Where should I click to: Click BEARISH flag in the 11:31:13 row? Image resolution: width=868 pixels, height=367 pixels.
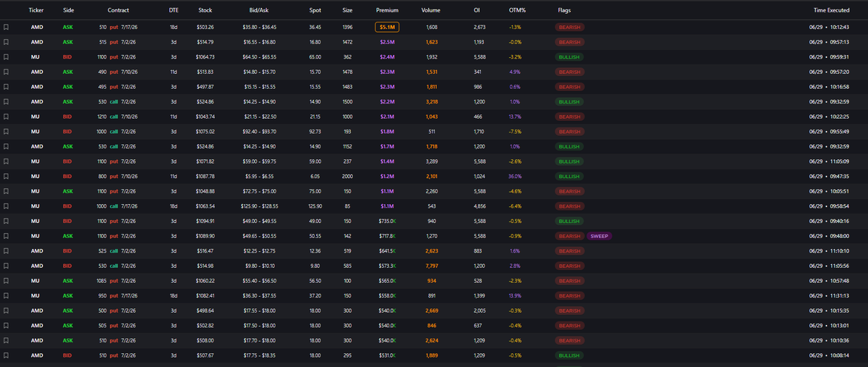point(569,295)
